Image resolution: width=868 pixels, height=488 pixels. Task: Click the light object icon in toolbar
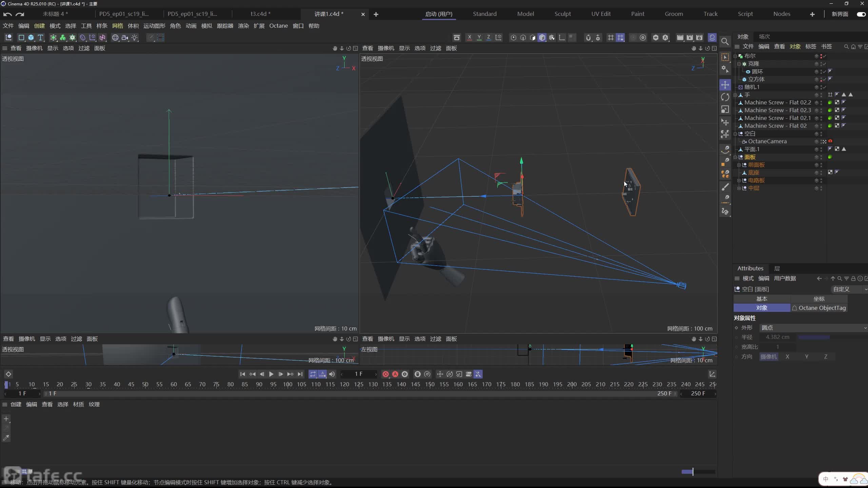pos(135,37)
